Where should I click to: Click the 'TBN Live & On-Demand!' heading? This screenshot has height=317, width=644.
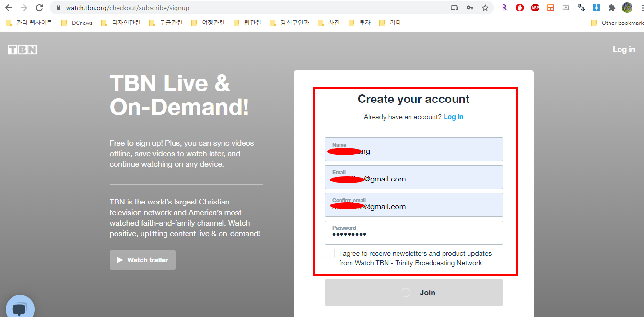pos(179,95)
